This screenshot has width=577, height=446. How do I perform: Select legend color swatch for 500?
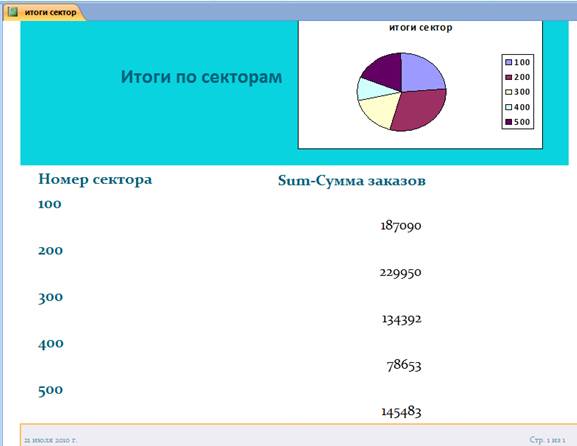(509, 122)
